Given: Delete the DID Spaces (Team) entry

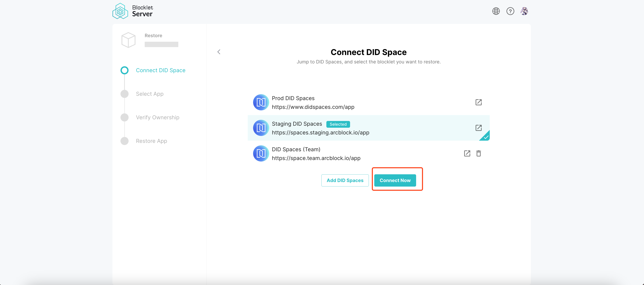Looking at the screenshot, I should [x=478, y=153].
